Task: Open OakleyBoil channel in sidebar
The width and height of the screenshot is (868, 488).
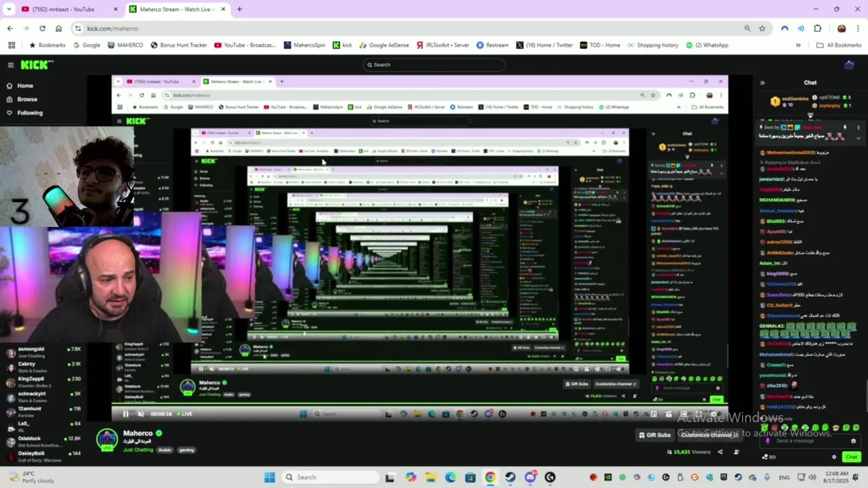Action: (x=42, y=456)
